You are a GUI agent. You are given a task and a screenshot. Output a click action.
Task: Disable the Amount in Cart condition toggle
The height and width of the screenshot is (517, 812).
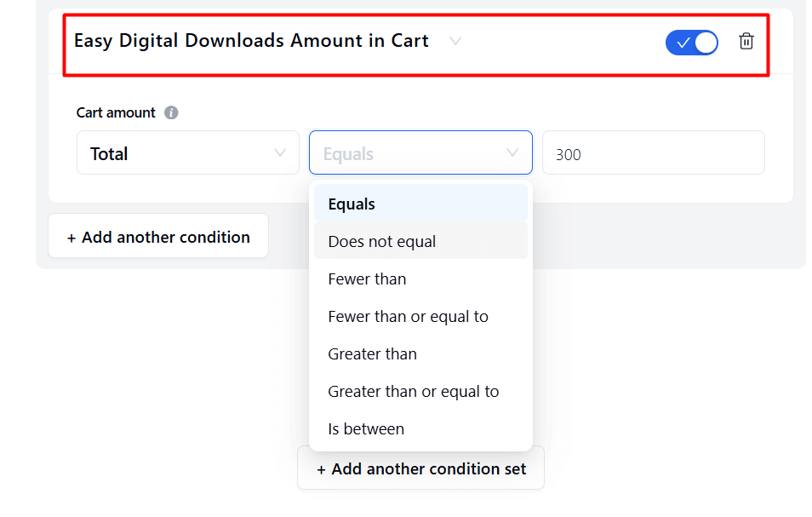[x=691, y=43]
